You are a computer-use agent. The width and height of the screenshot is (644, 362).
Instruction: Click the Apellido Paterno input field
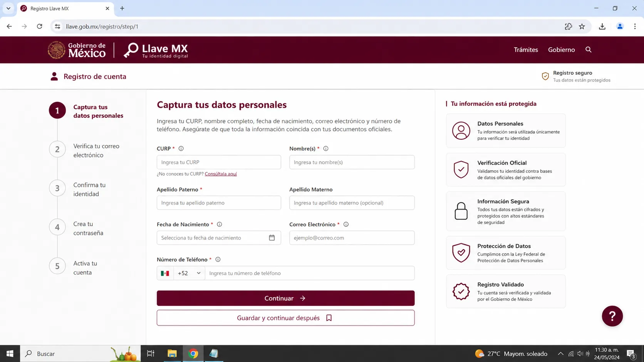click(219, 203)
